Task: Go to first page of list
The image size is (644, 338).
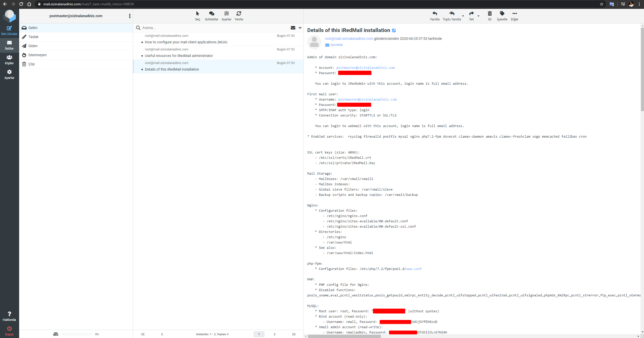Action: [x=143, y=334]
